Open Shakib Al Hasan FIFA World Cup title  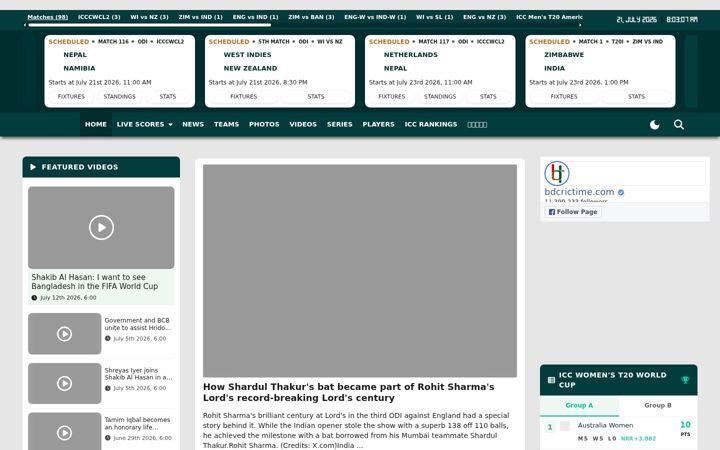pos(95,281)
